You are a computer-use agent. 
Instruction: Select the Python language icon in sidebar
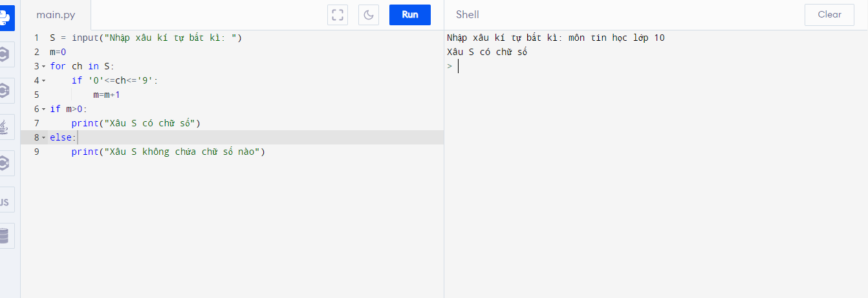click(x=5, y=18)
